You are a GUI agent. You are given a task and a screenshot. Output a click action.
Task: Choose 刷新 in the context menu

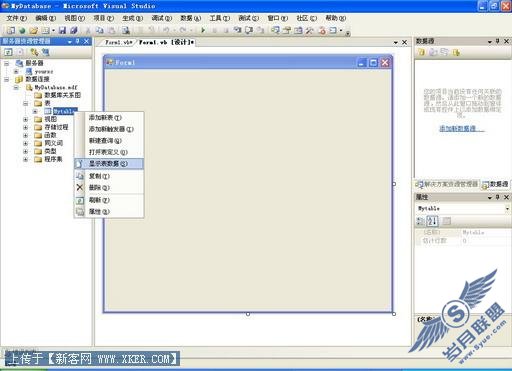pyautogui.click(x=109, y=200)
